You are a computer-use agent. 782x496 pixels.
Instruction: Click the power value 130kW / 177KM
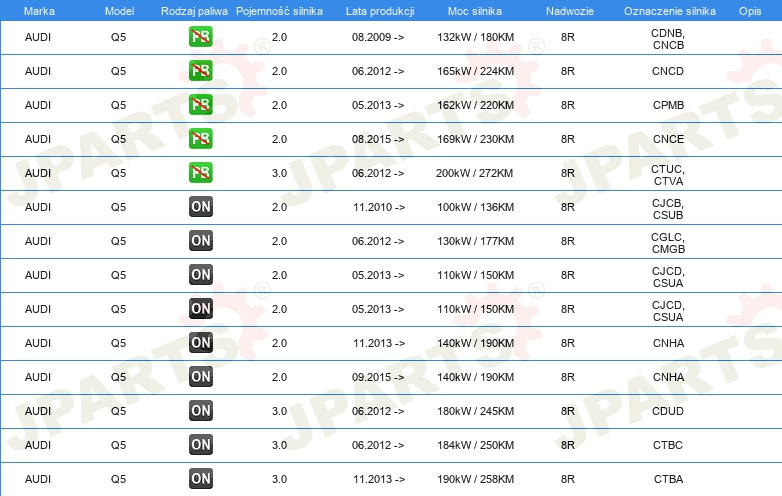(x=475, y=241)
